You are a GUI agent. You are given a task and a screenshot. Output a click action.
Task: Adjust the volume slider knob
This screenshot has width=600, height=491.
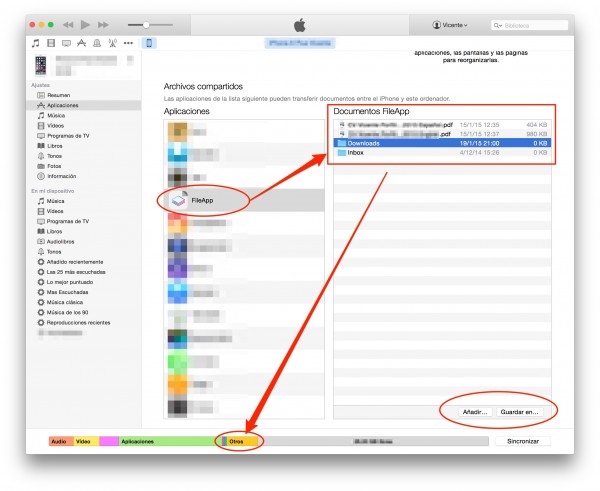click(x=146, y=25)
